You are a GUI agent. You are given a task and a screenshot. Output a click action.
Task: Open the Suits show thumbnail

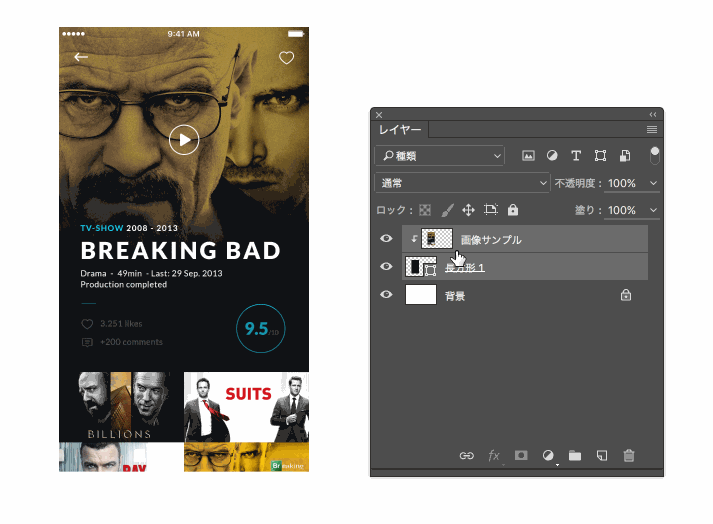246,407
